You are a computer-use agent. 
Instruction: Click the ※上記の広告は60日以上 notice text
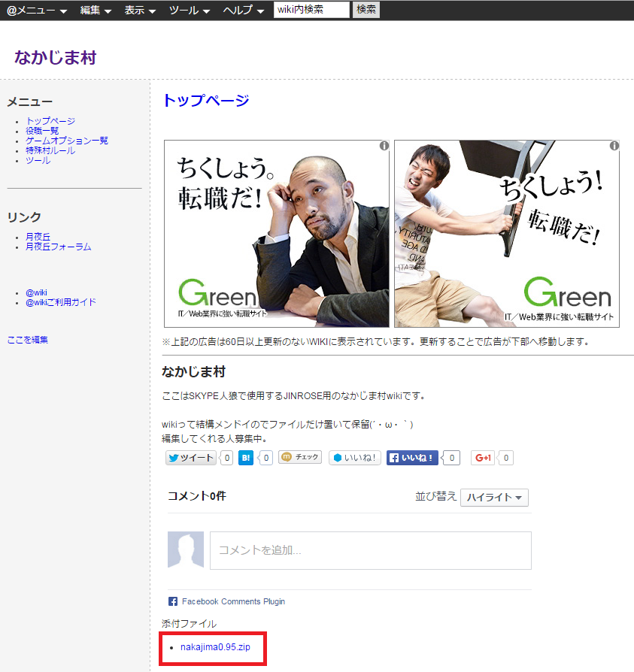tap(376, 341)
